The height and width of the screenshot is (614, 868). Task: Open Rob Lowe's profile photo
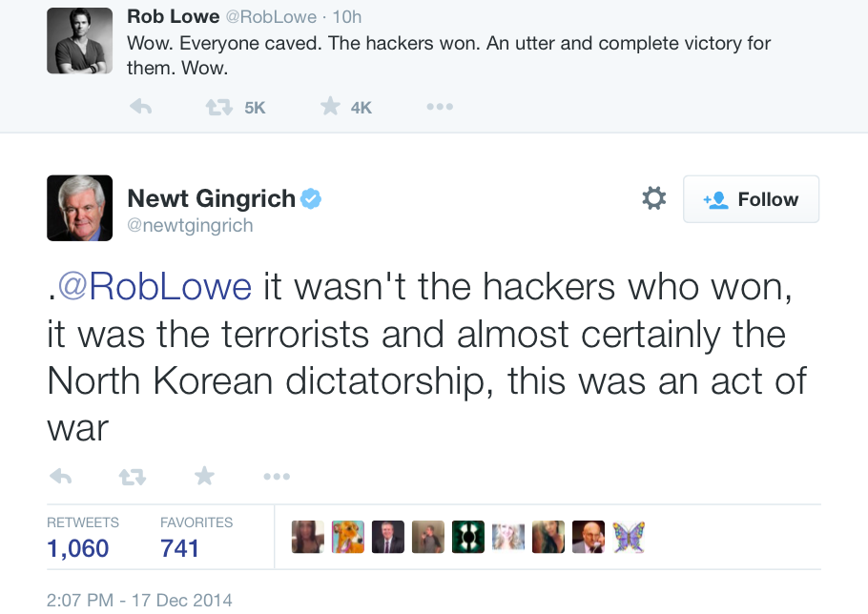click(x=79, y=41)
